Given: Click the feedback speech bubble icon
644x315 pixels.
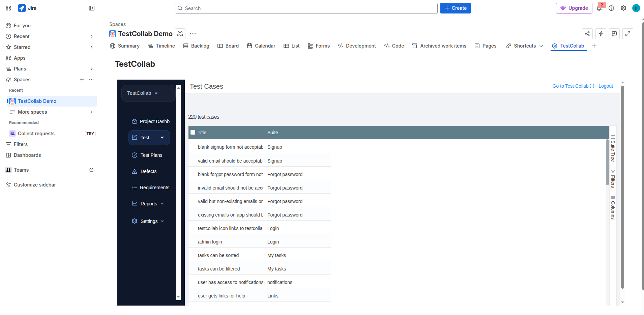Looking at the screenshot, I should pos(614,34).
